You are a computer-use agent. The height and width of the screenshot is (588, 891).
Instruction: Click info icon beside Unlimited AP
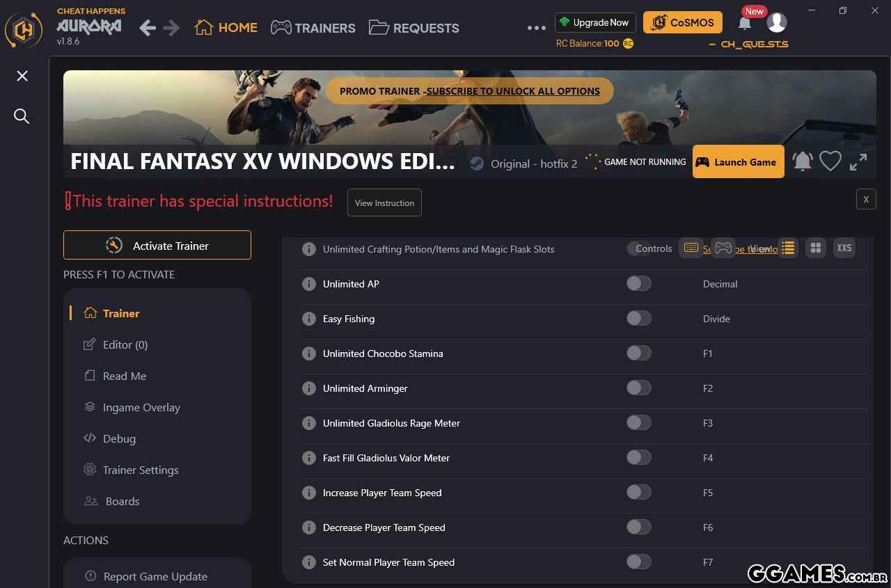point(309,284)
